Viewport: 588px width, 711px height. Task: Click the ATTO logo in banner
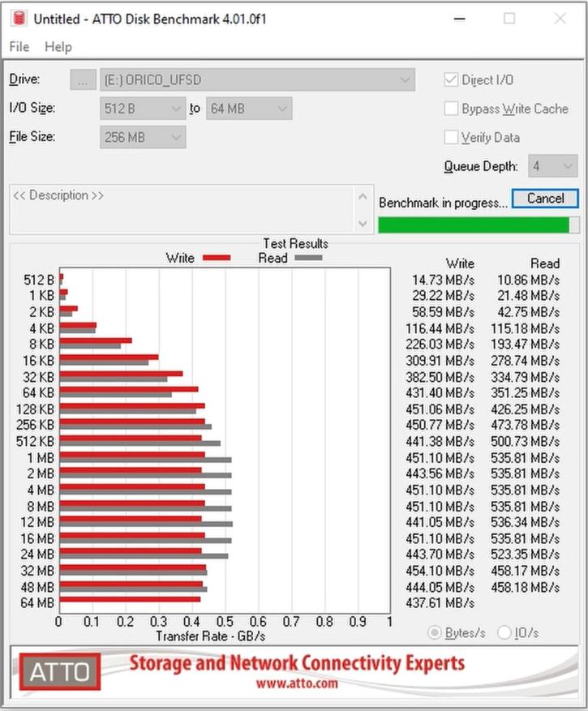[x=60, y=671]
